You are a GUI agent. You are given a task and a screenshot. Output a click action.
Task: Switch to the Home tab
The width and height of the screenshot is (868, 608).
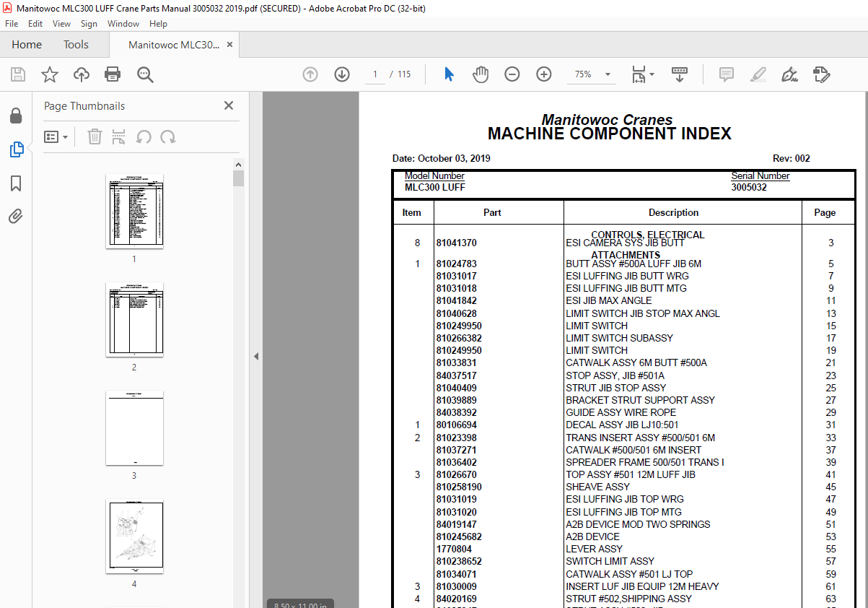(27, 45)
